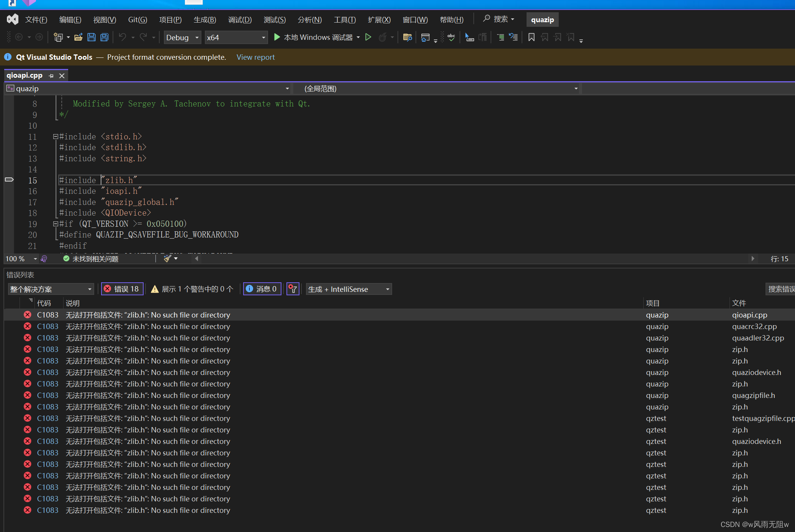Open the x64 platform dropdown

click(x=236, y=38)
